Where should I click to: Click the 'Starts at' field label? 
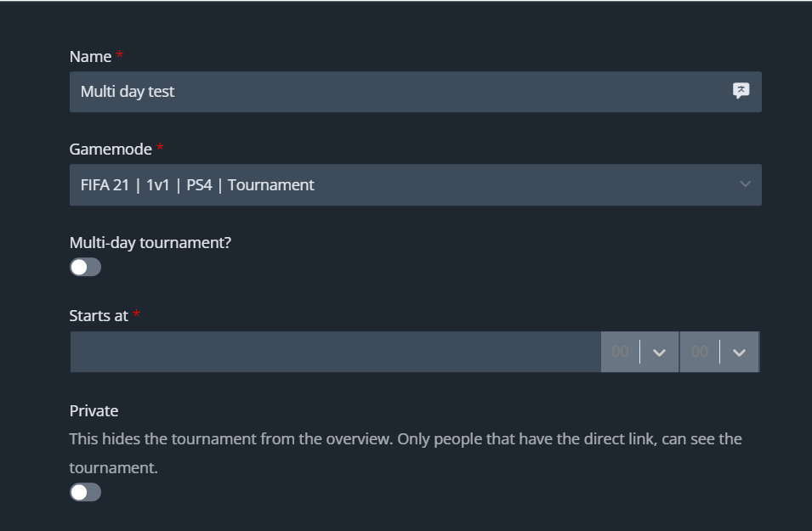99,315
